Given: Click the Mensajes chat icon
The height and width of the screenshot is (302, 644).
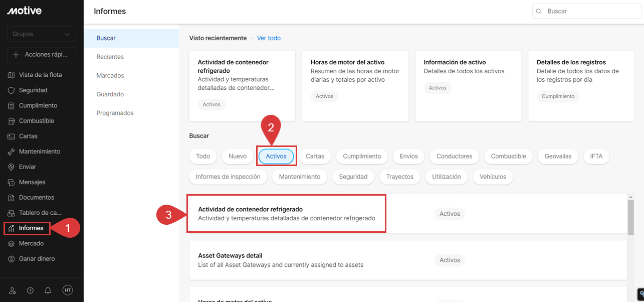Looking at the screenshot, I should point(12,182).
